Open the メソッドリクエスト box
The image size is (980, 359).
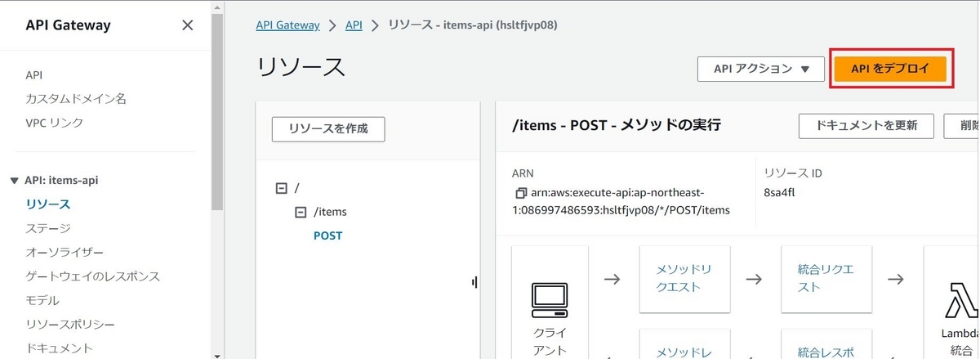point(684,279)
